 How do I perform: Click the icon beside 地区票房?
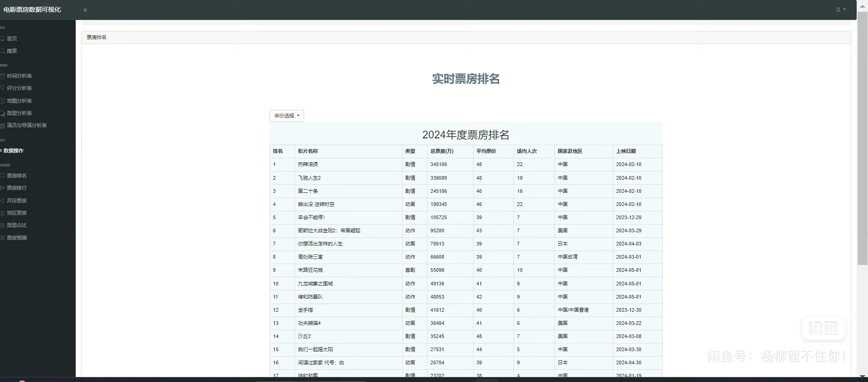[x=2, y=213]
